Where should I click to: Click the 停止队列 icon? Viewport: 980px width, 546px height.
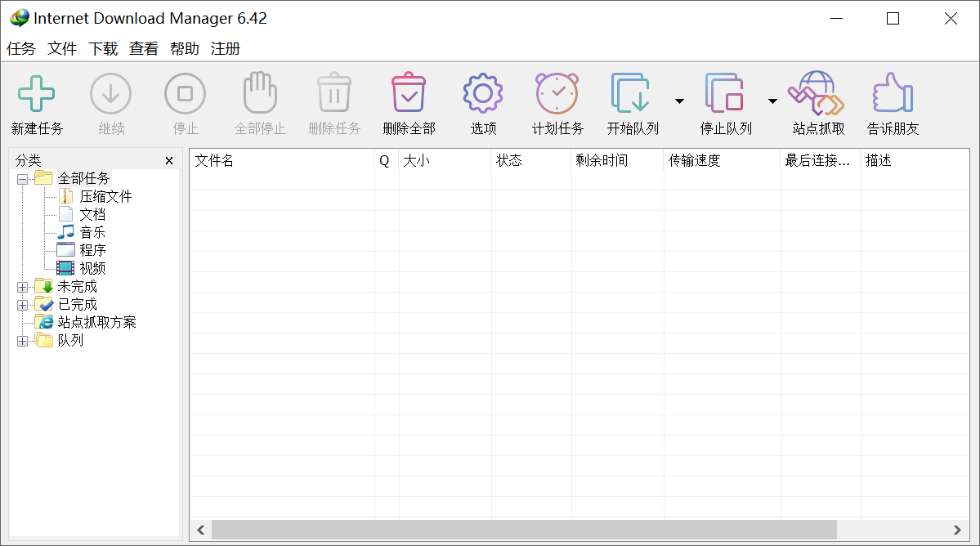pyautogui.click(x=724, y=94)
